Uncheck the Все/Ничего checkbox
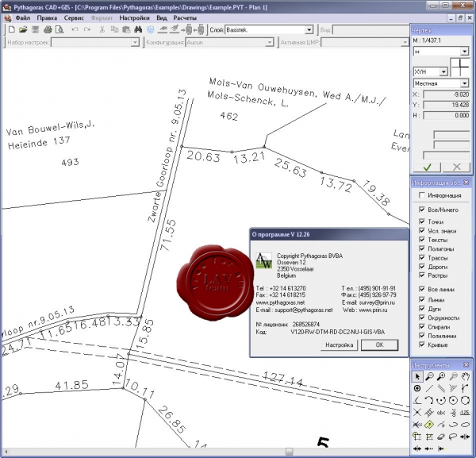476x458 pixels. (x=422, y=210)
